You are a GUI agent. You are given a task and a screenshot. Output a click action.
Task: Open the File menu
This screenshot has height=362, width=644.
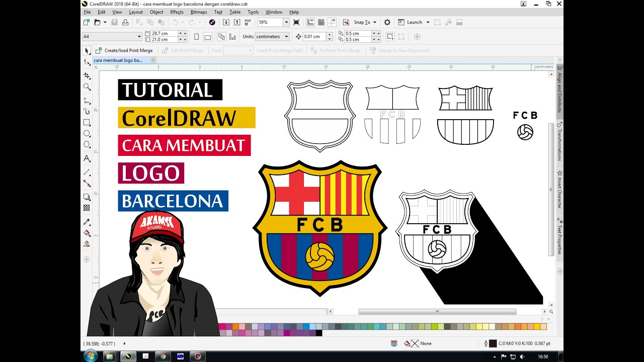click(87, 12)
